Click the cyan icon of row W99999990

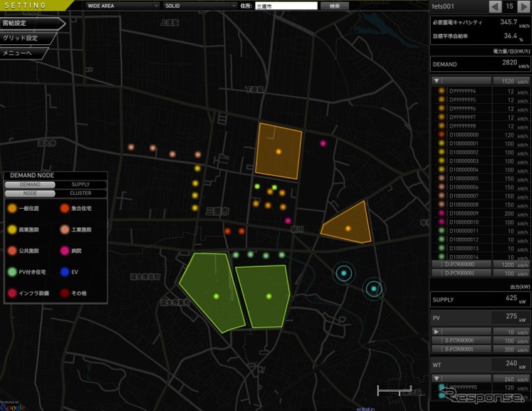(442, 387)
